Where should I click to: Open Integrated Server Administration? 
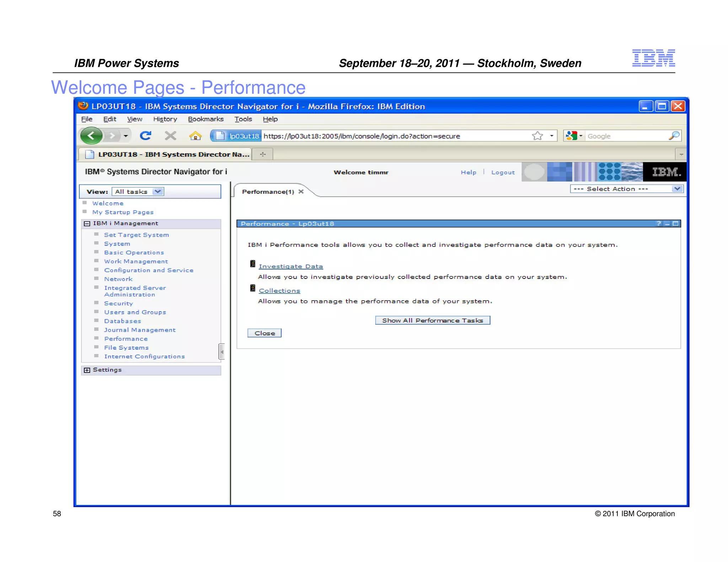coord(135,291)
